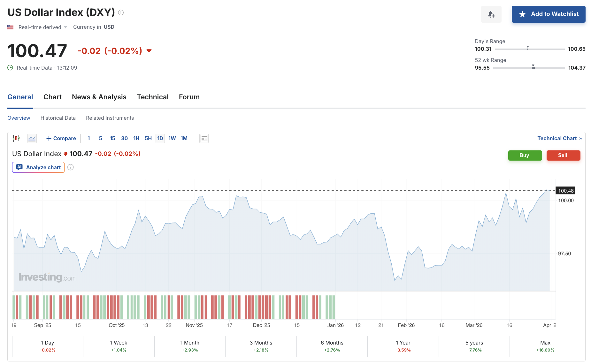Expand the Technical Chart link arrow
591x364 pixels.
(580, 138)
